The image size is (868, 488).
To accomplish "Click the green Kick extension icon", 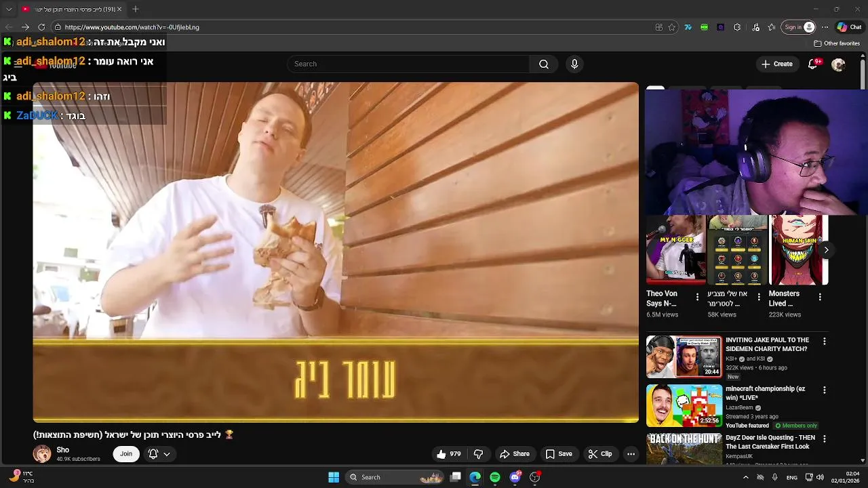I will click(705, 27).
